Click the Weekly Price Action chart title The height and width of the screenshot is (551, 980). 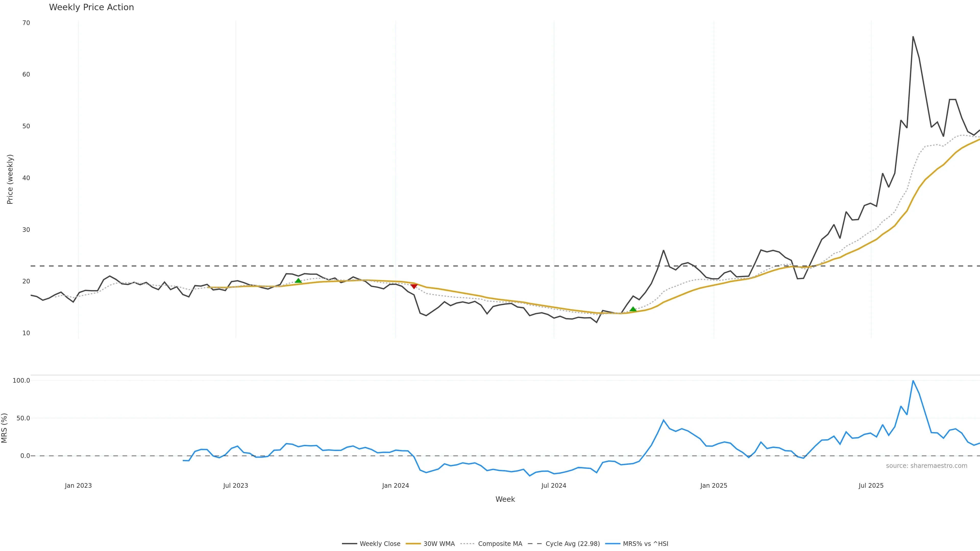[91, 7]
